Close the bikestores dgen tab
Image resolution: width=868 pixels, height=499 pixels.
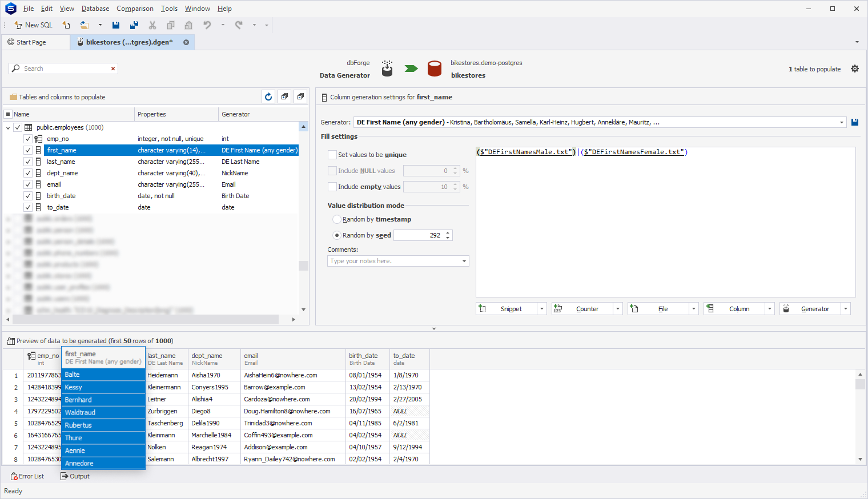(186, 42)
